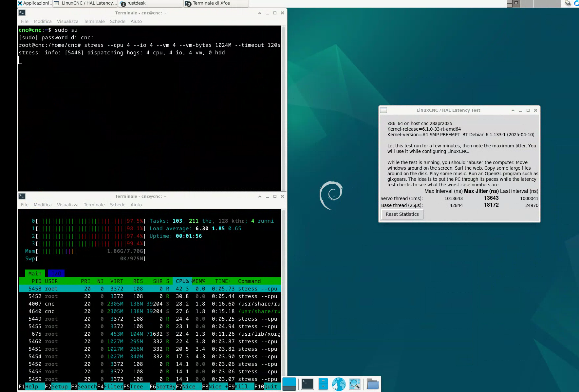579x392 pixels.
Task: Click F6 SortBy in the htop footer
Action: 162,386
